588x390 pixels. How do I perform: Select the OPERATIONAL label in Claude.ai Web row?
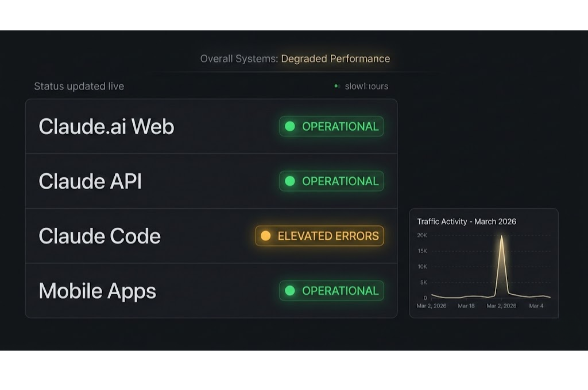pos(340,126)
